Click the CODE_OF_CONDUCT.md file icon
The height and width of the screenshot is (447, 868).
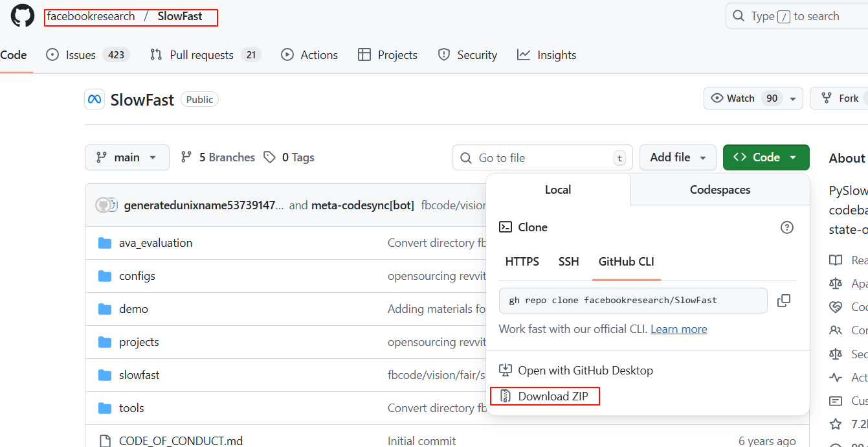tap(105, 441)
